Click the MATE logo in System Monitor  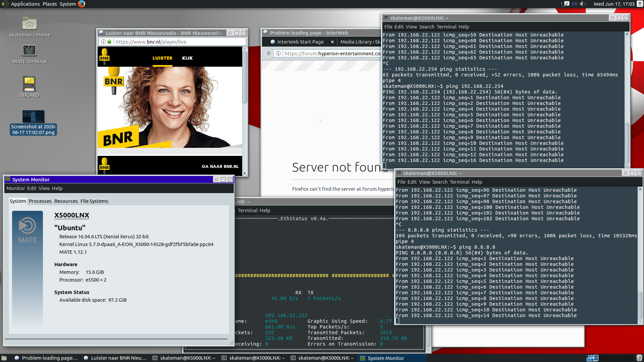tap(28, 230)
